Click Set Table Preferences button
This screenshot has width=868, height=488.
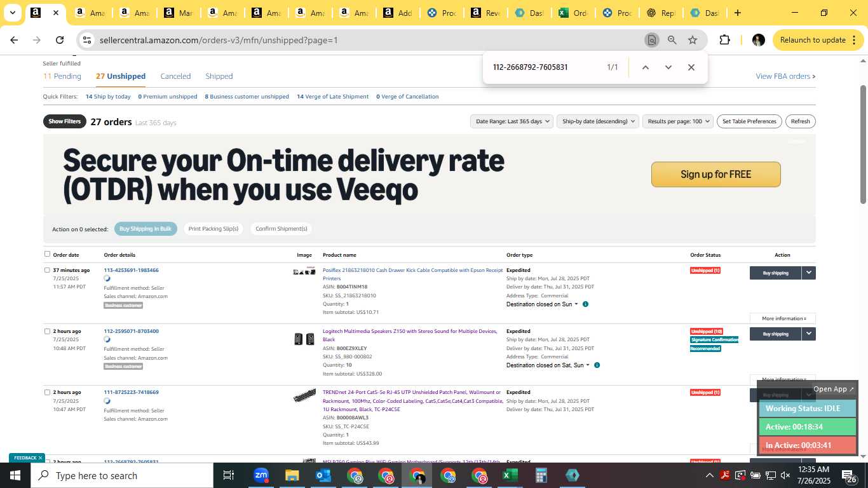[750, 121]
